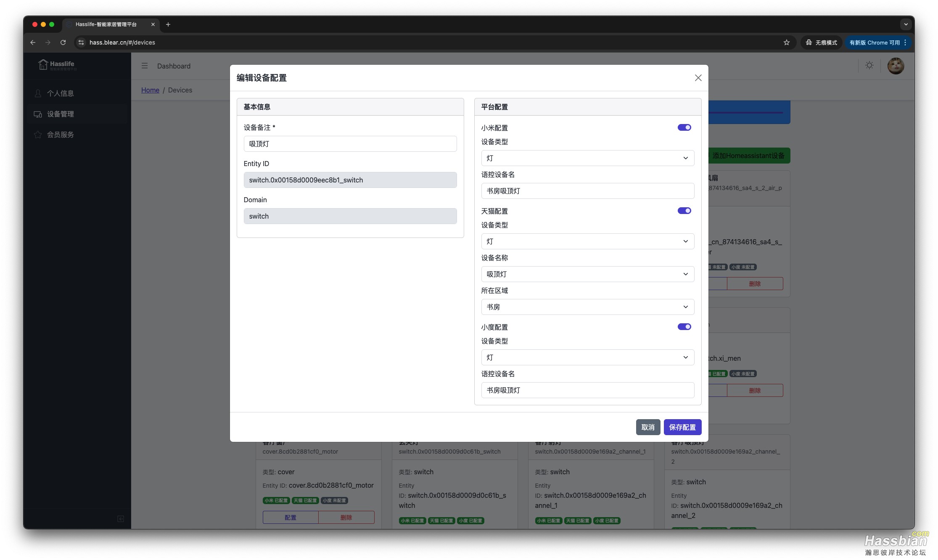Viewport: 938px width, 560px height.
Task: Close the Hasslife browser tab
Action: pos(153,24)
